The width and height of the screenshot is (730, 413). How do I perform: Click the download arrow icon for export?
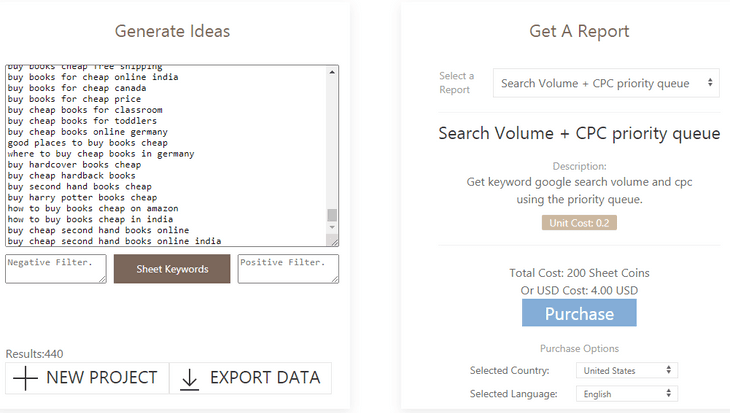click(x=189, y=379)
